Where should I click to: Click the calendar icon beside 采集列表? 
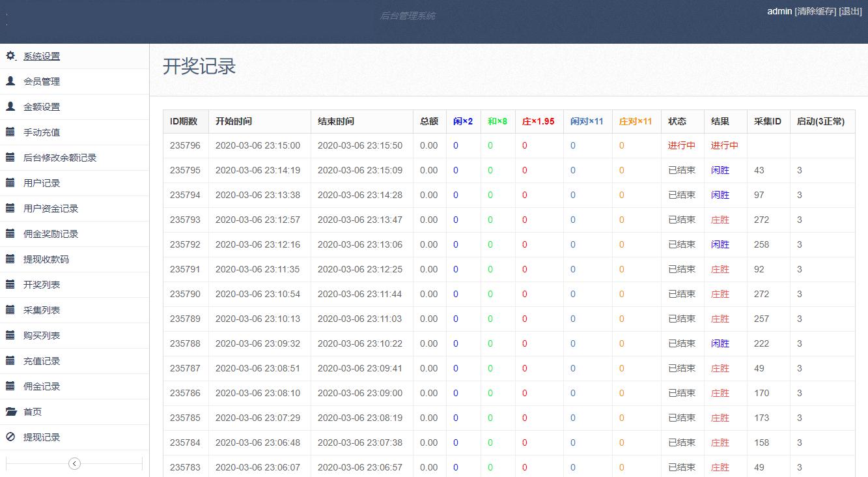[x=10, y=310]
